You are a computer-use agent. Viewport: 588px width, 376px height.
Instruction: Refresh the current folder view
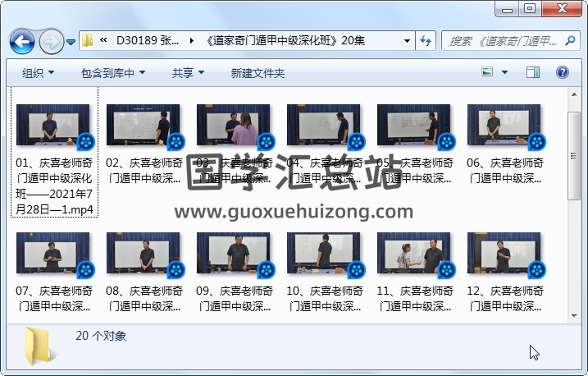click(426, 40)
